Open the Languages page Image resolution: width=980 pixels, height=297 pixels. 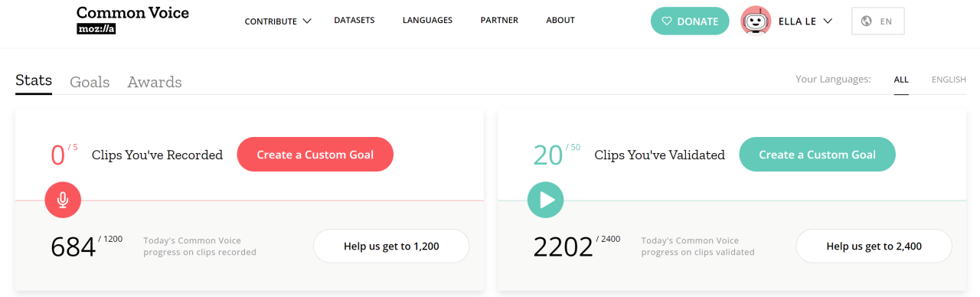[427, 21]
